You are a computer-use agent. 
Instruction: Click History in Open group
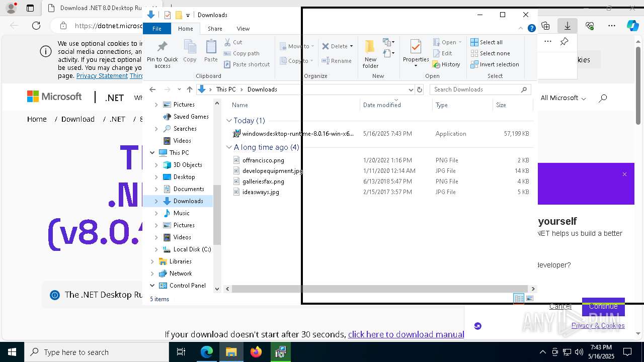point(446,64)
